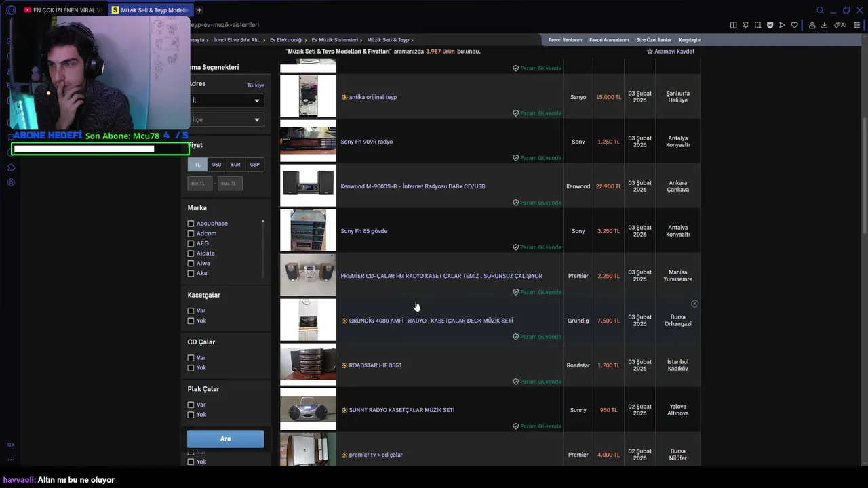Image resolution: width=868 pixels, height=488 pixels.
Task: Open Favori Aramalarım menu
Action: (609, 40)
